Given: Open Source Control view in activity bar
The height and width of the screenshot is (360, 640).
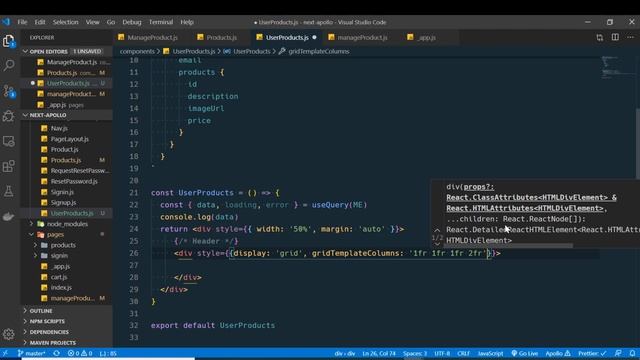Looking at the screenshot, I should click(x=9, y=91).
